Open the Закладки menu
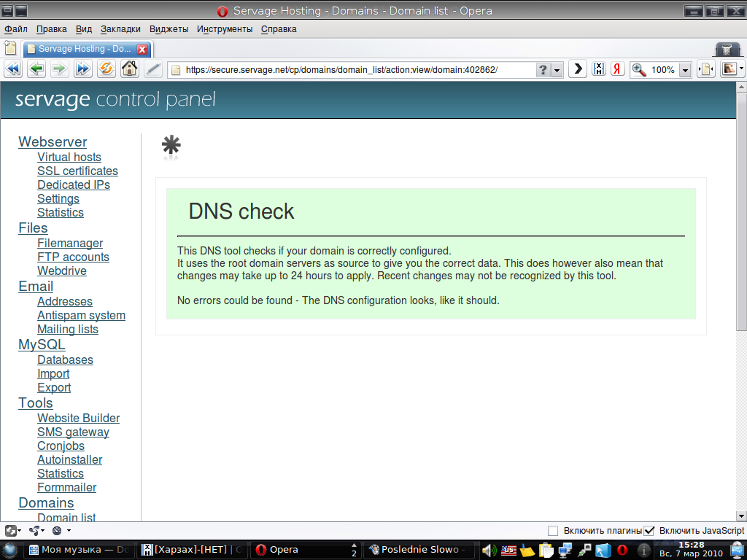 pyautogui.click(x=120, y=29)
